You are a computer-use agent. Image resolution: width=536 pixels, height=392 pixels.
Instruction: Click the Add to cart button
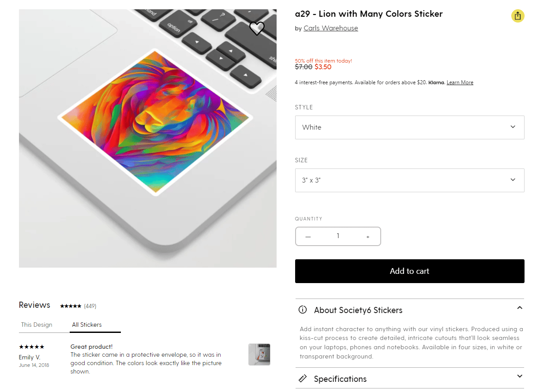409,271
